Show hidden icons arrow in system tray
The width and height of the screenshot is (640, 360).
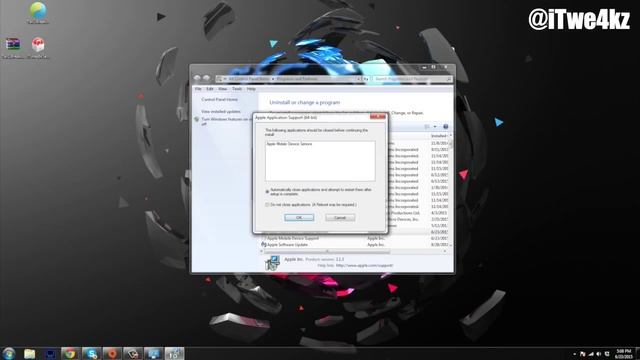pyautogui.click(x=574, y=354)
